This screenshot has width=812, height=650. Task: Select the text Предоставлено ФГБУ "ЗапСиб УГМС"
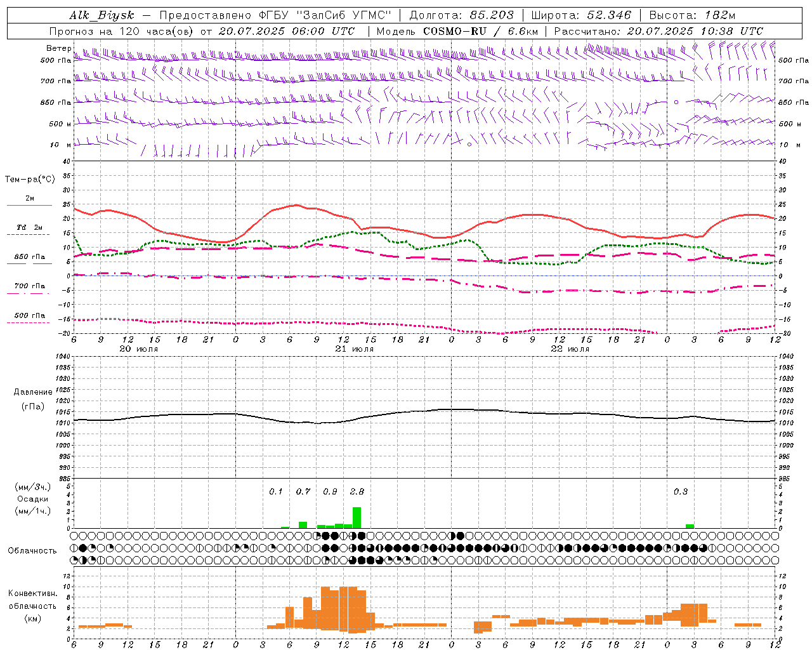tap(275, 16)
